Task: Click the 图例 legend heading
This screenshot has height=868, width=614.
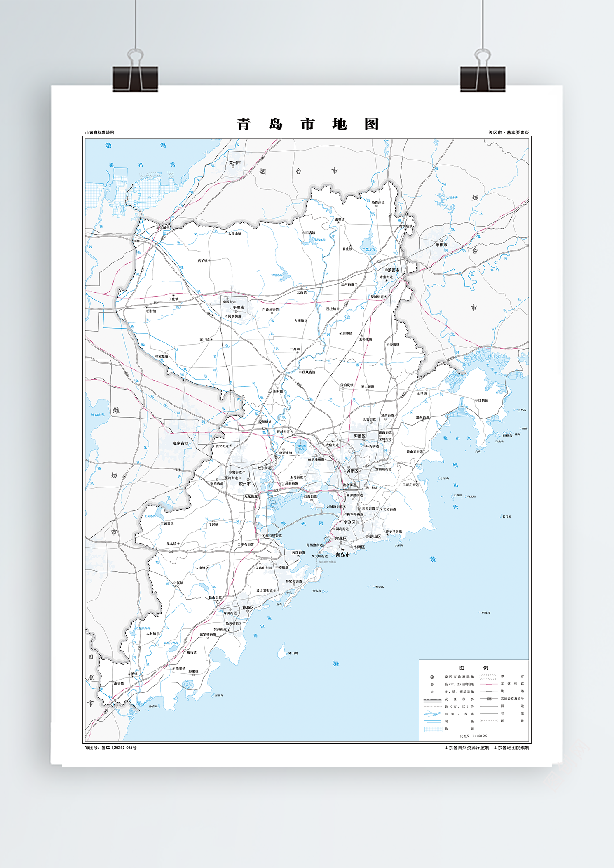Action: click(474, 668)
